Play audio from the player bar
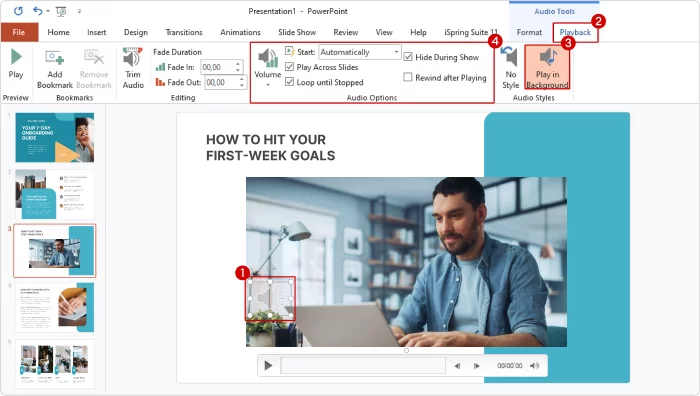Viewport: 700px width, 396px height. coord(268,366)
